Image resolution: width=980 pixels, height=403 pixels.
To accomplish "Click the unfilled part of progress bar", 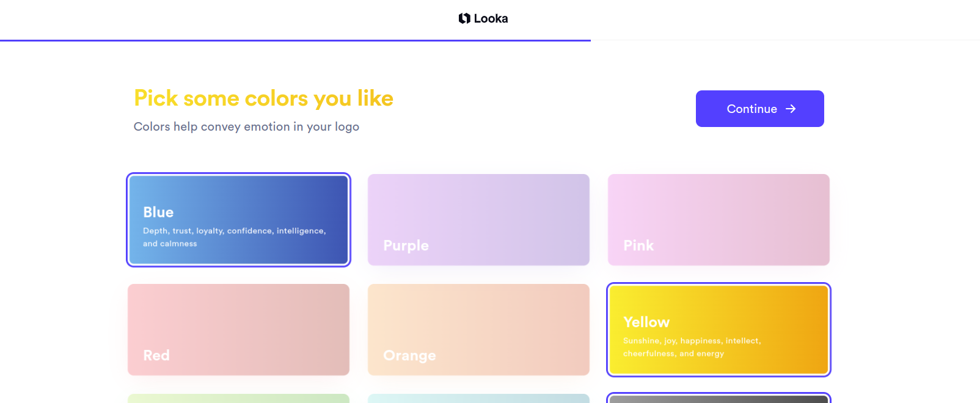I will (x=785, y=40).
